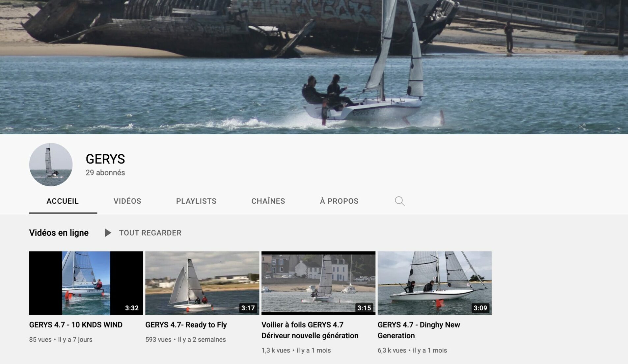Play the 3:32 video thumbnail
This screenshot has height=364, width=628.
[86, 283]
